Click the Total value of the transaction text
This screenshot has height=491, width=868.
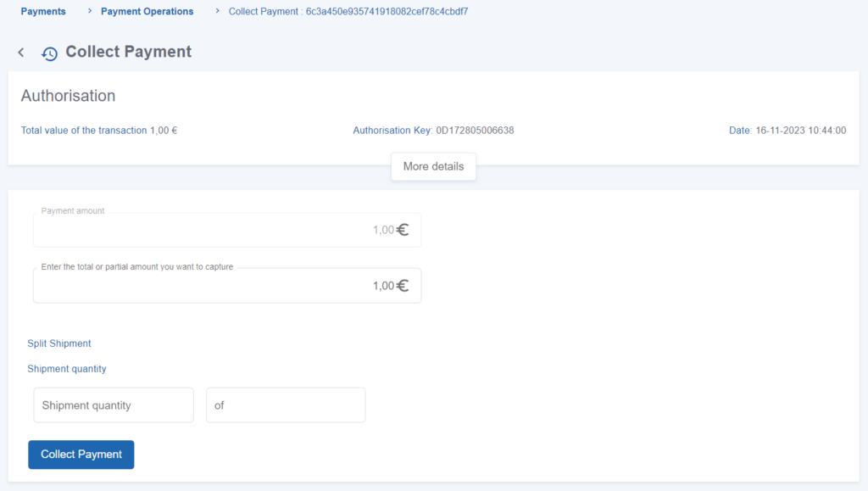tap(98, 131)
